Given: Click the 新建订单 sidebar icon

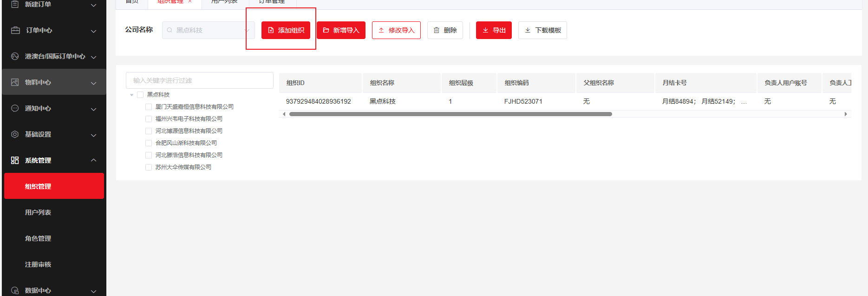Looking at the screenshot, I should 15,4.
